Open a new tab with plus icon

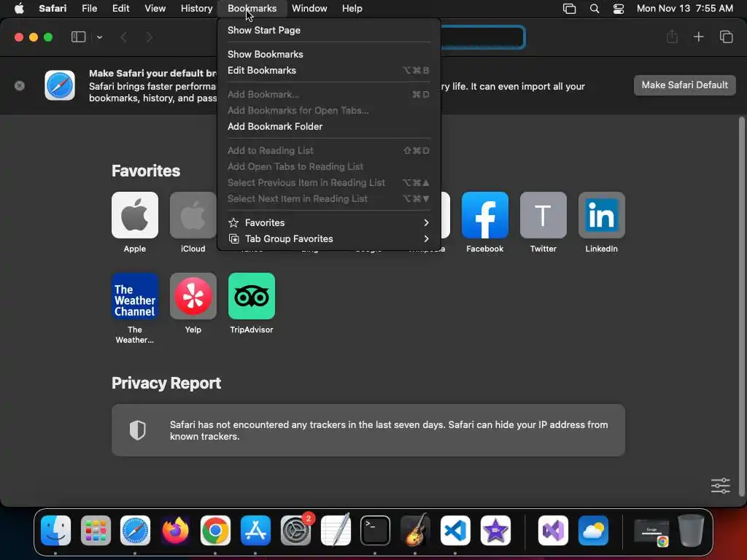[698, 37]
